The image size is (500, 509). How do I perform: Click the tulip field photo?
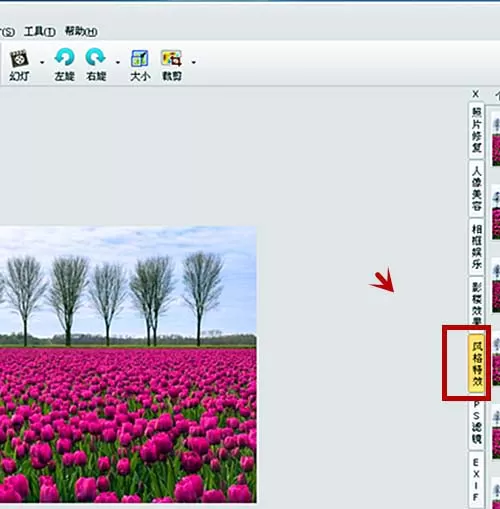128,364
